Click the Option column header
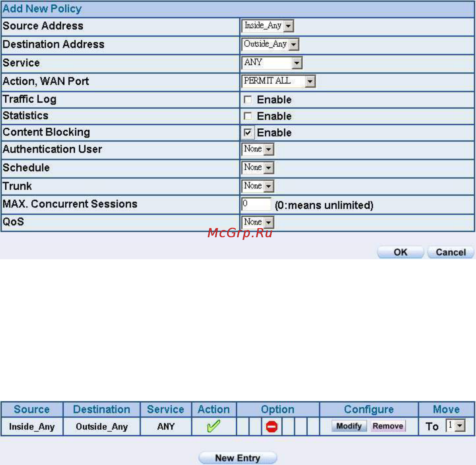The height and width of the screenshot is (465, 476). [278, 409]
